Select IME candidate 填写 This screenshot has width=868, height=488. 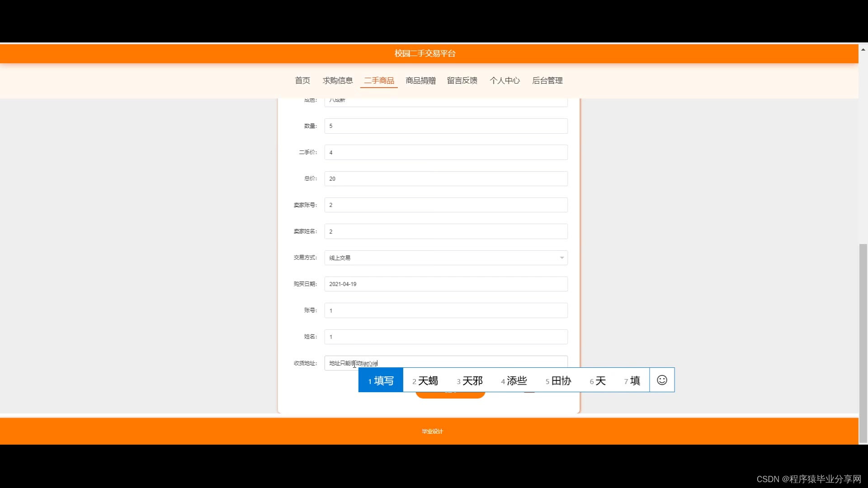pos(381,380)
